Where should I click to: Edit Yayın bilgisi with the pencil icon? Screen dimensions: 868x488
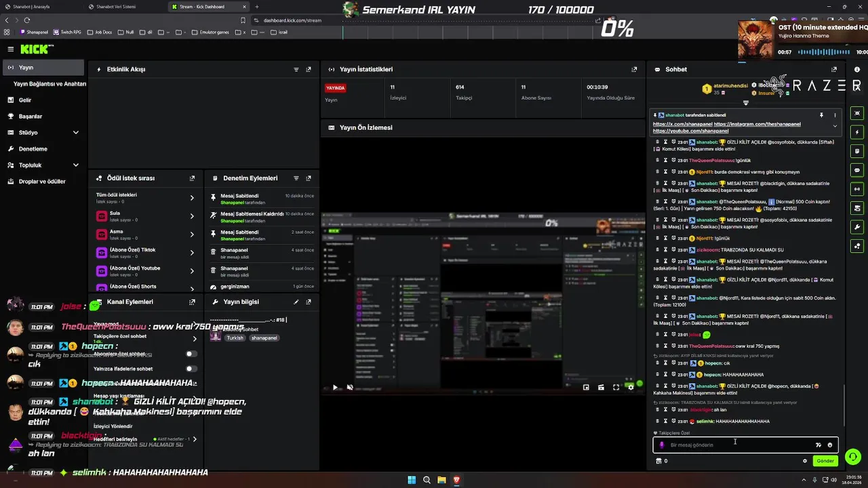(x=296, y=302)
